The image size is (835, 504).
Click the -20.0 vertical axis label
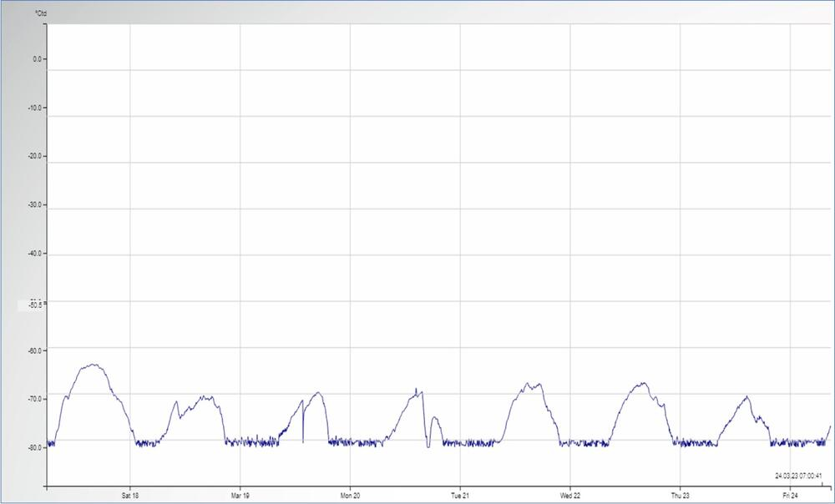tap(36, 156)
